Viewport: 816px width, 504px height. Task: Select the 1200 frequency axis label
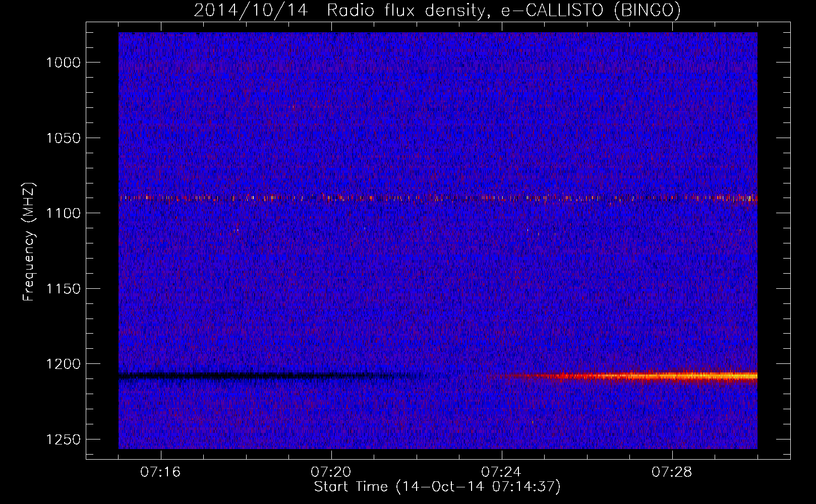click(63, 364)
